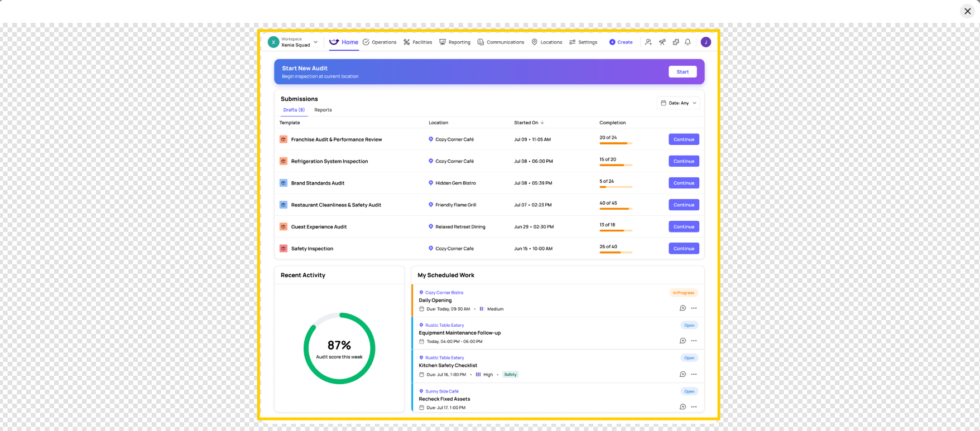The height and width of the screenshot is (431, 980).
Task: Click the 87% audit score ring
Action: [x=339, y=348]
